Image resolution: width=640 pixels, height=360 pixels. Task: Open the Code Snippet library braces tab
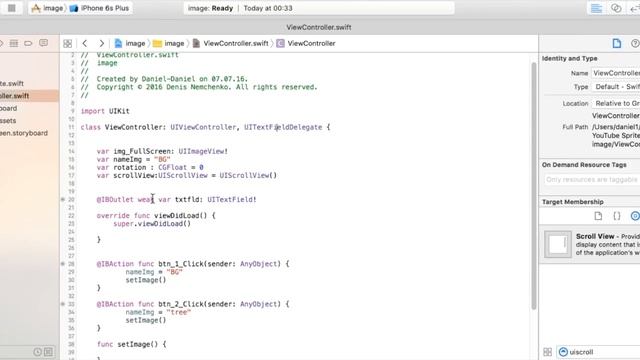click(617, 216)
